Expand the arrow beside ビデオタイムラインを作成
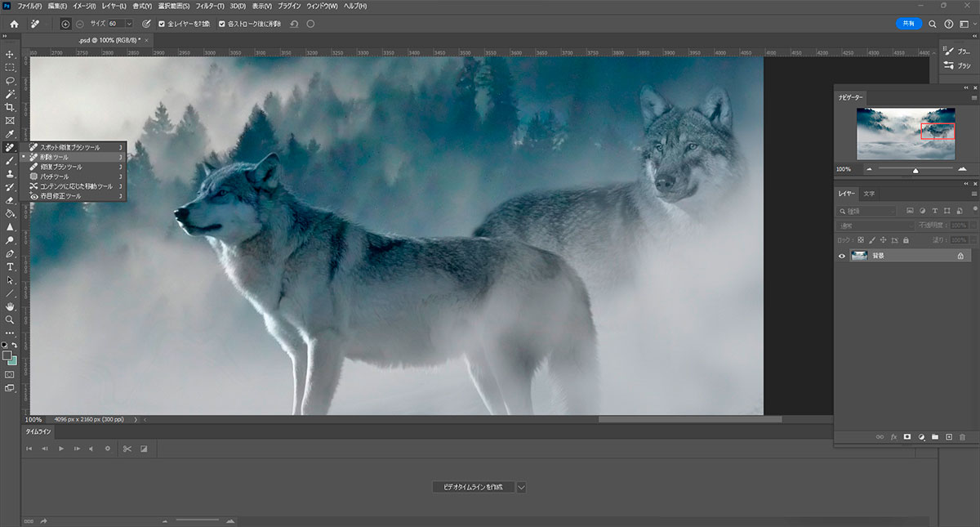The width and height of the screenshot is (980, 527). (x=521, y=487)
